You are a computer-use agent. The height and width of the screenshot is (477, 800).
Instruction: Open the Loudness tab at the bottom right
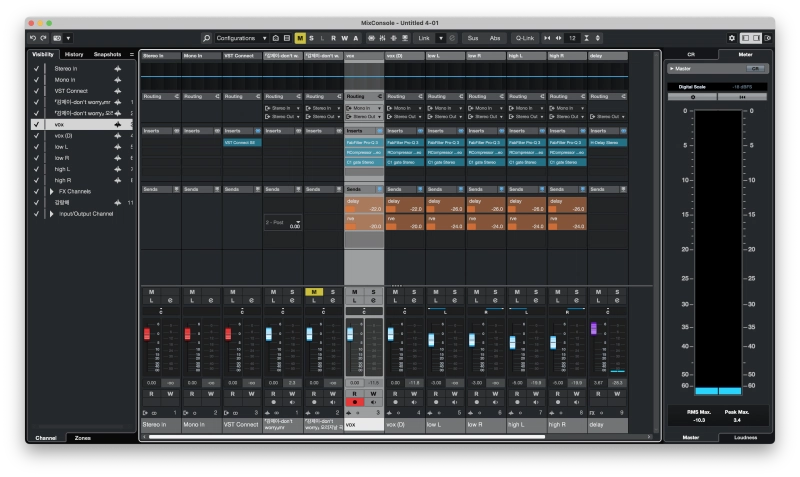(745, 438)
